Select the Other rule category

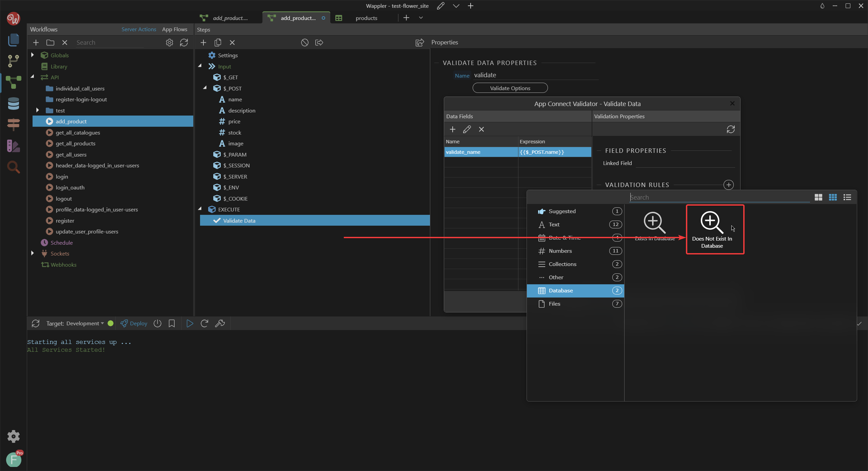point(575,277)
